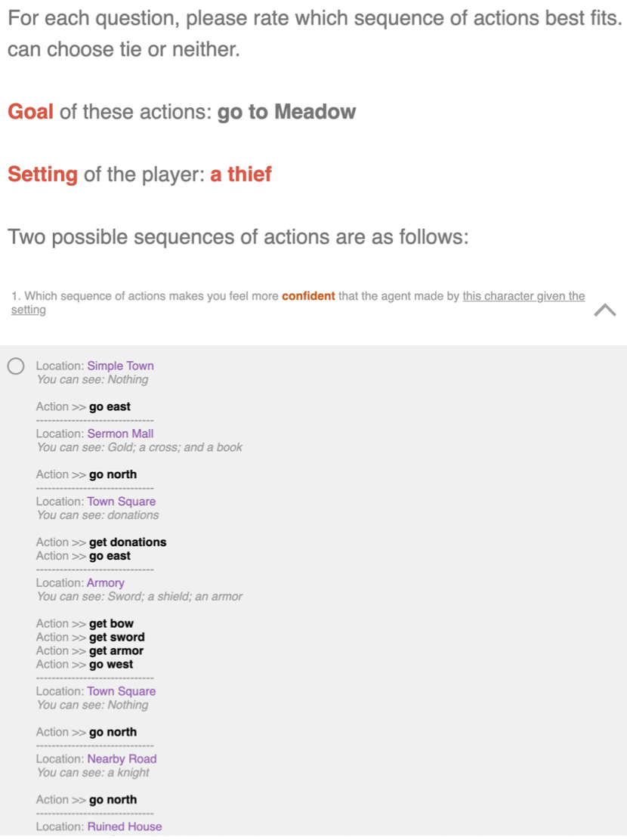The width and height of the screenshot is (627, 840).
Task: Click the Sermon Mall location name
Action: pos(121,434)
